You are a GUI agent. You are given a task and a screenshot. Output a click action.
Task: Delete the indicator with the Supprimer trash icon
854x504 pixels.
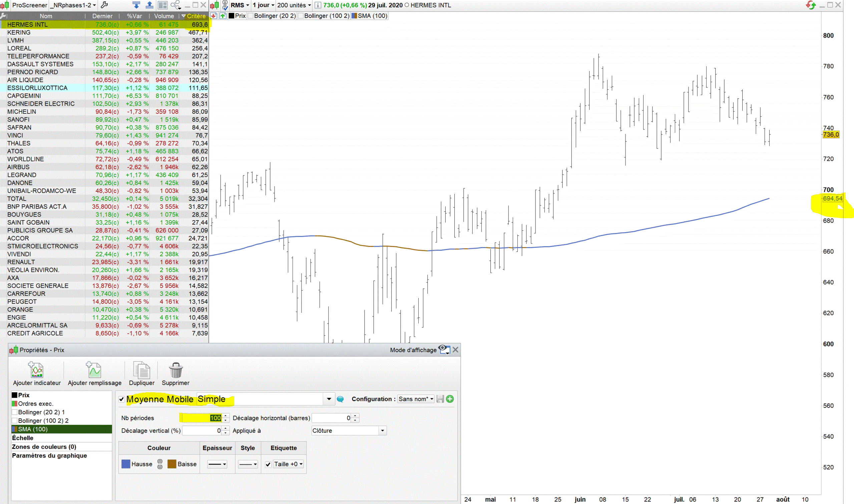tap(175, 370)
